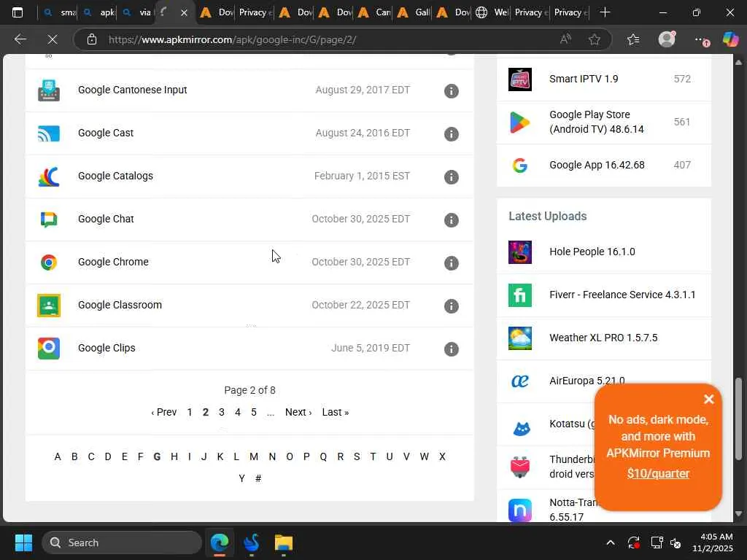This screenshot has width=747, height=560.
Task: Click the Weather XL PRO icon
Action: pos(519,338)
